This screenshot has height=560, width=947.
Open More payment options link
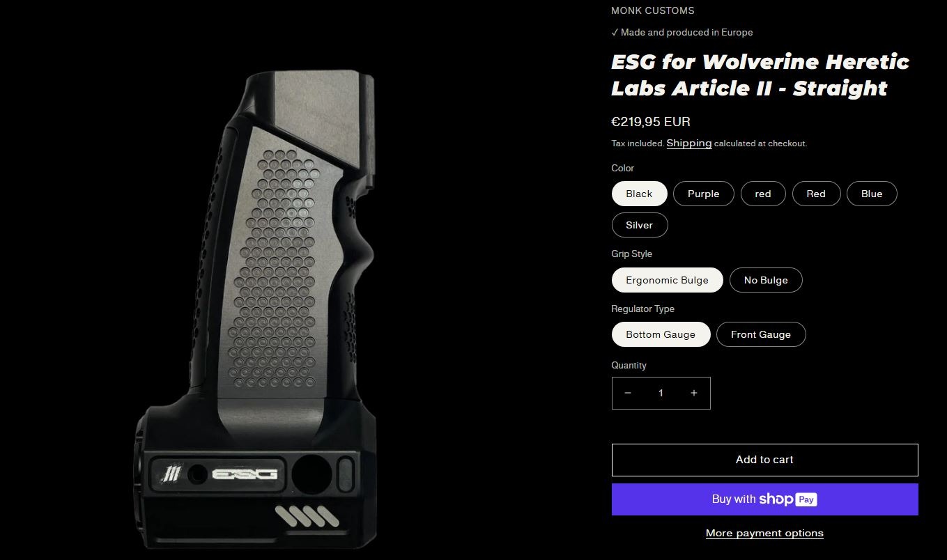point(764,533)
